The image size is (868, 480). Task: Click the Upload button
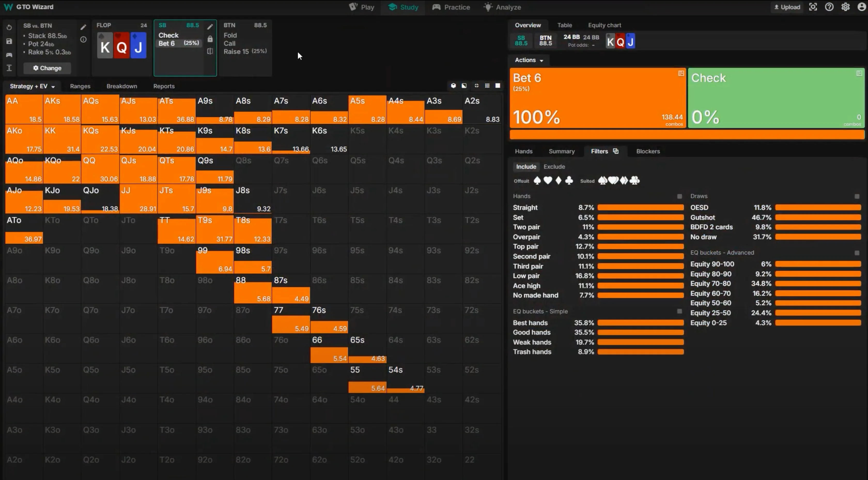[x=787, y=7]
